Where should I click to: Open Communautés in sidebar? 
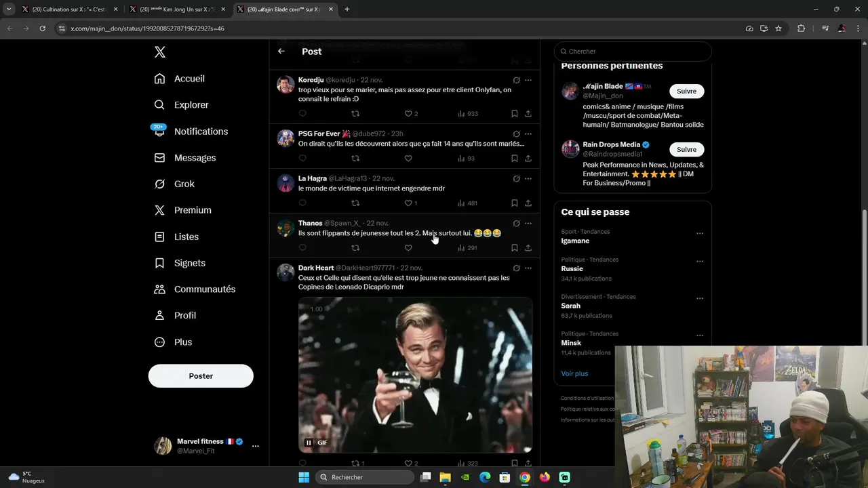click(x=195, y=289)
